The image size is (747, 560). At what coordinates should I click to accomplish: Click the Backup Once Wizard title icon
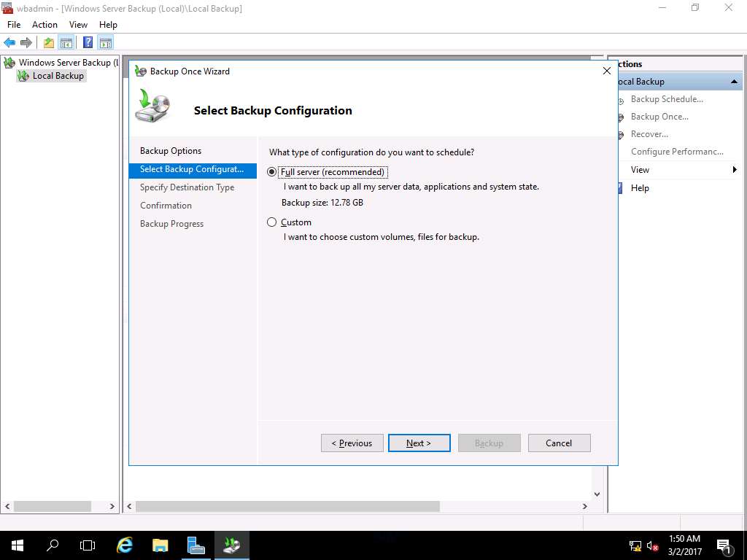[141, 71]
